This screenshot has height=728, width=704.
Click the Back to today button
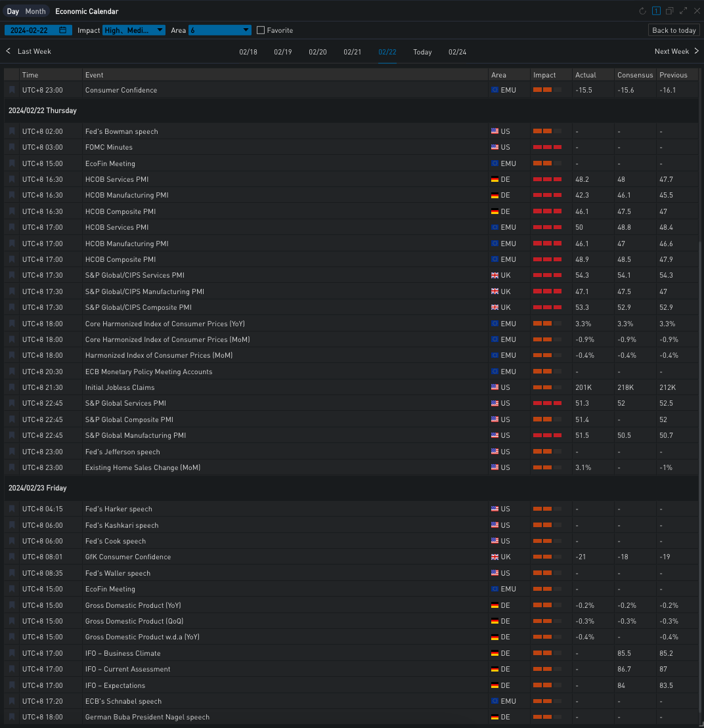(674, 30)
